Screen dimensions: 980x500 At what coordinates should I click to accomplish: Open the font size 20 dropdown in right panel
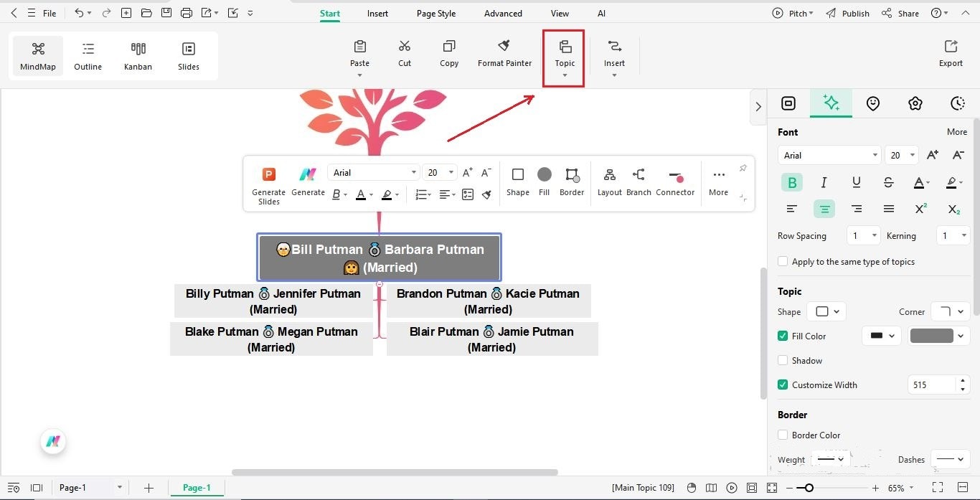pos(902,155)
